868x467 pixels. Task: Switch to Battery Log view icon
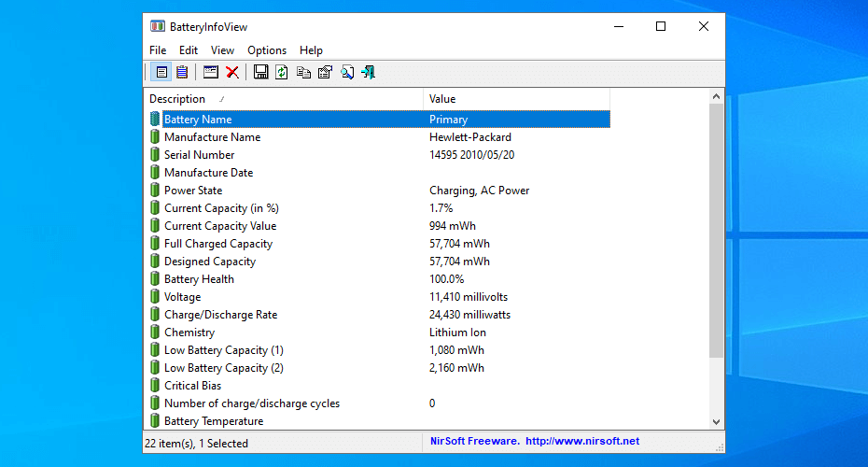(x=182, y=72)
